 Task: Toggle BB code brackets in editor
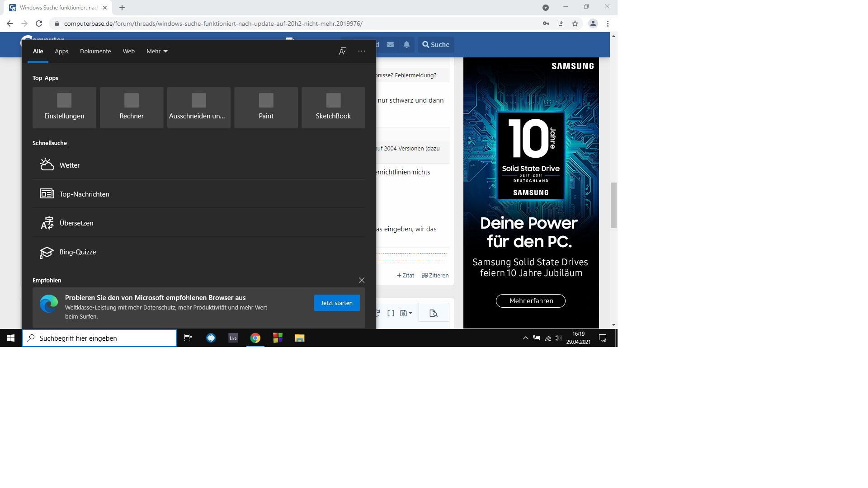click(391, 313)
